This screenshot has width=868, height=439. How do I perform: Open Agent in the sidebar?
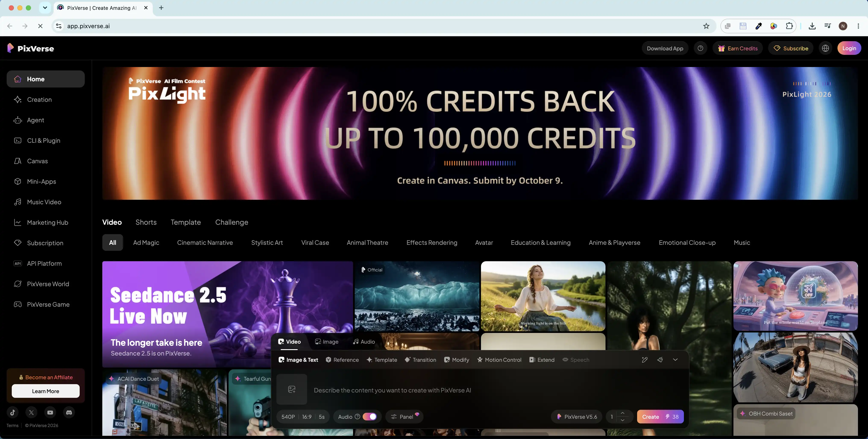(45, 120)
